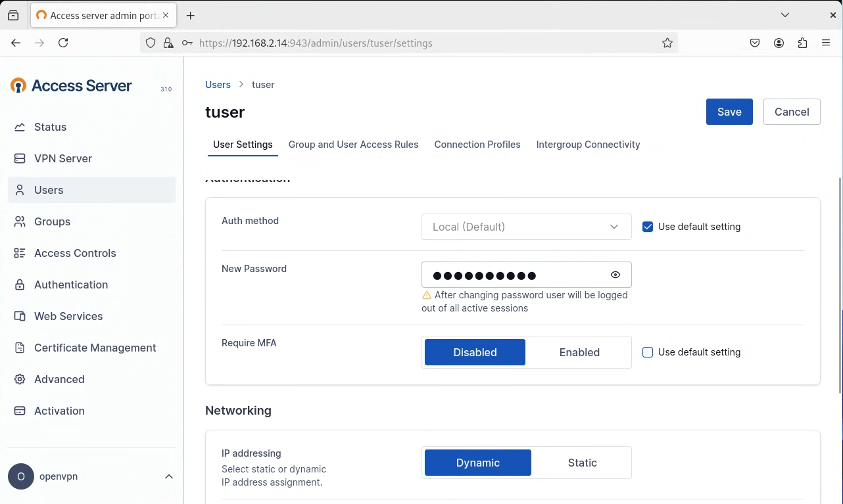Viewport: 843px width, 504px height.
Task: Click the tuser breadcrumb text
Action: pyautogui.click(x=263, y=85)
